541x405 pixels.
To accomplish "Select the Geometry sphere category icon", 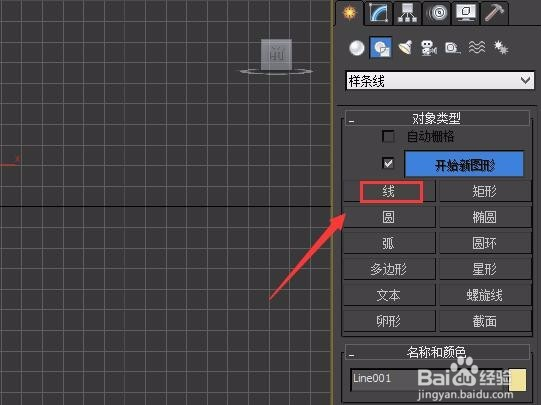I will point(356,48).
